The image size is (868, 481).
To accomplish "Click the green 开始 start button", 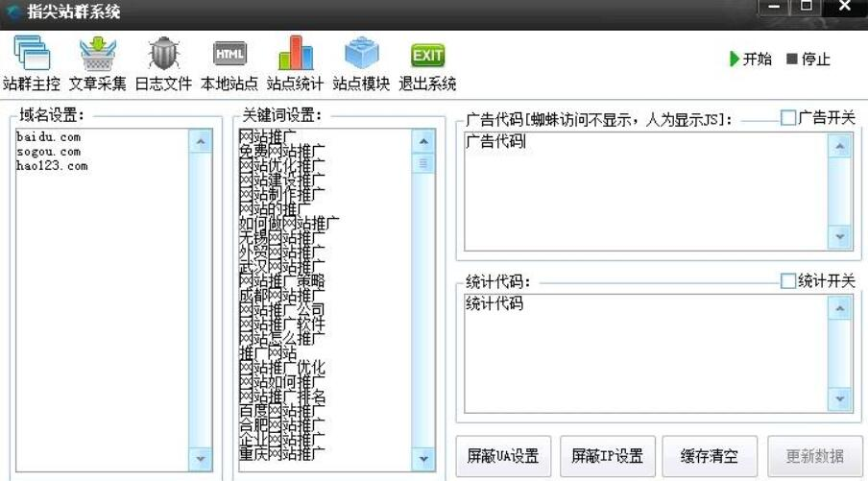I will pyautogui.click(x=750, y=59).
